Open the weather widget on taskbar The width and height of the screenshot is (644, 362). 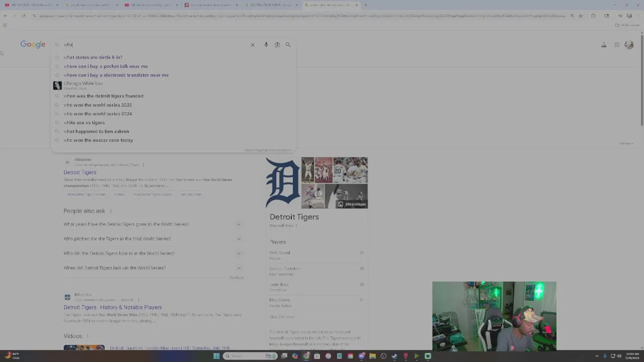pyautogui.click(x=12, y=356)
